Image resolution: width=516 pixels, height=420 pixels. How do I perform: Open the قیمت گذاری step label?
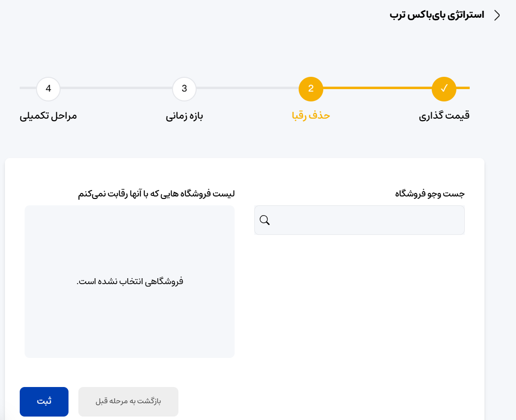click(x=444, y=116)
